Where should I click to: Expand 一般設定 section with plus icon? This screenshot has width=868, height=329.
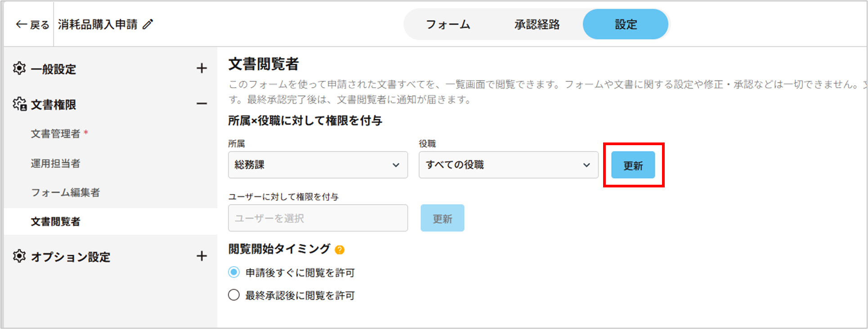201,68
